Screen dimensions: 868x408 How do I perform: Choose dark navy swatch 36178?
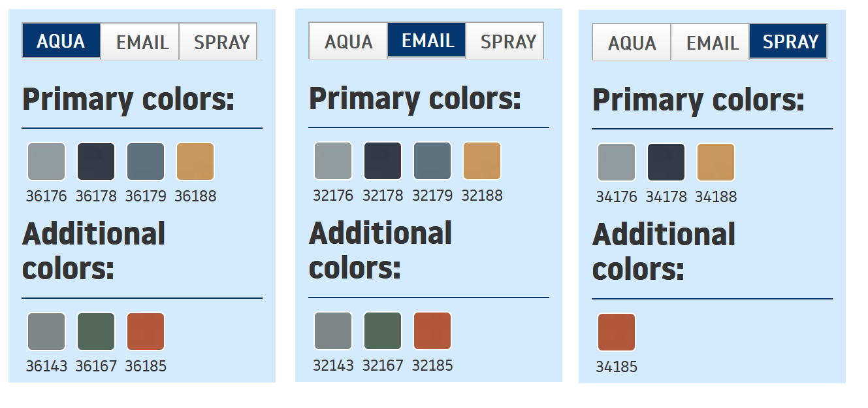96,161
